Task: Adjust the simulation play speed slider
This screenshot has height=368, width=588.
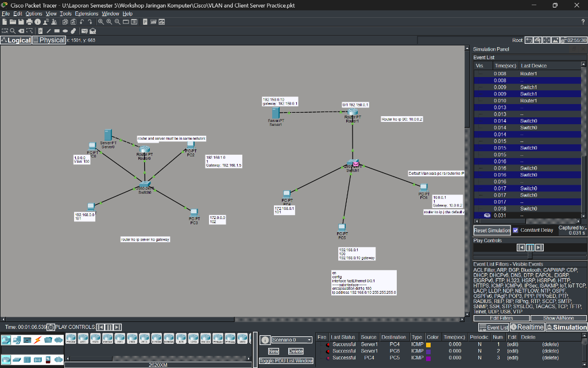Action: (530, 256)
